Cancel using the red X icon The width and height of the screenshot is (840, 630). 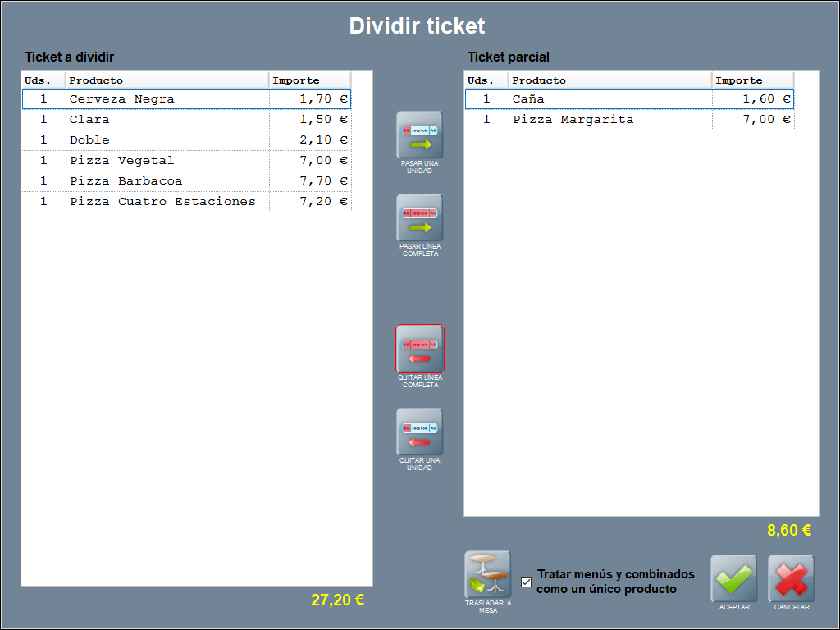(x=791, y=578)
